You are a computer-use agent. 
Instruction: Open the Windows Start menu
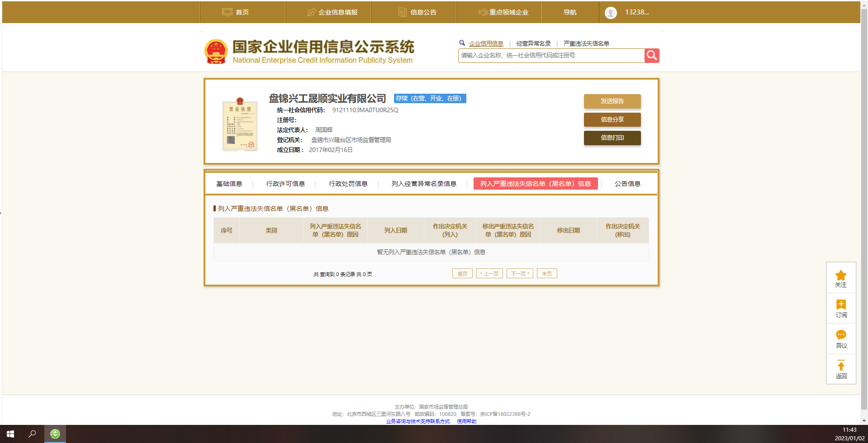(10, 434)
